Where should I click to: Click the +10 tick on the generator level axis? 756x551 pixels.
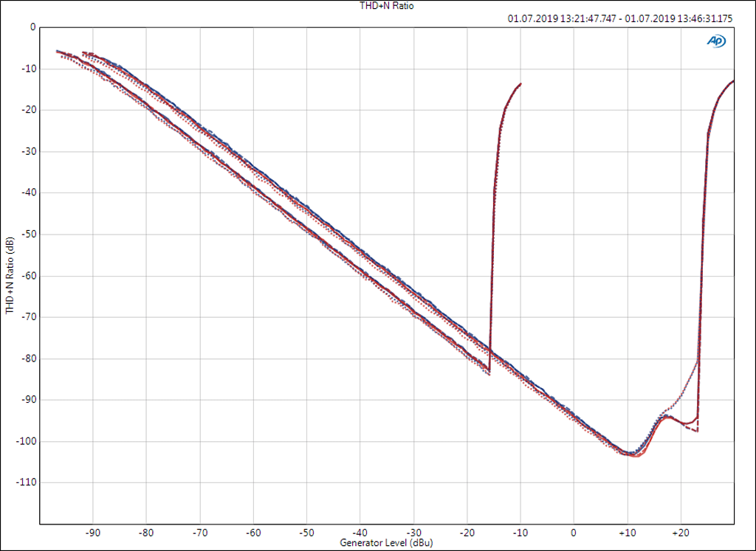click(627, 532)
